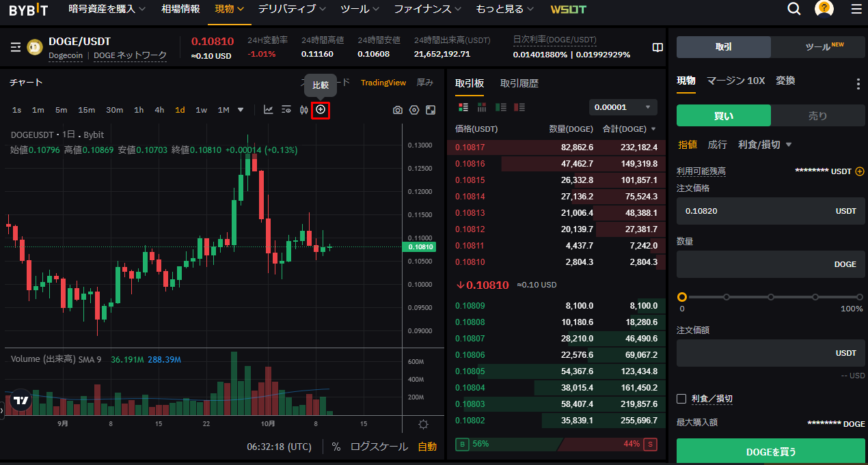This screenshot has width=868, height=465.
Task: Set order amount to 100% on the slider
Action: pyautogui.click(x=858, y=298)
